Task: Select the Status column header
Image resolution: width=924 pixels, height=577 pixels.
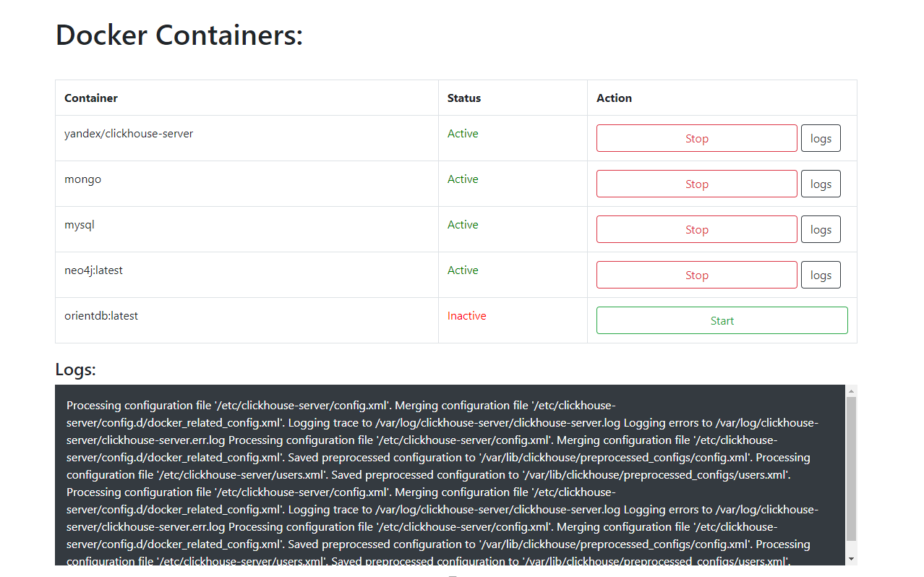Action: [x=463, y=98]
